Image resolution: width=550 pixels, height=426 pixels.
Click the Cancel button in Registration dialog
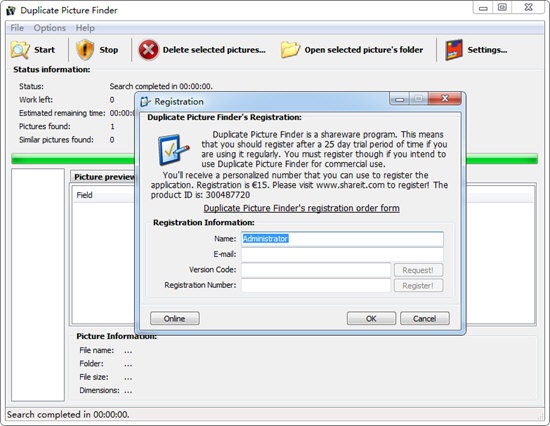(424, 319)
